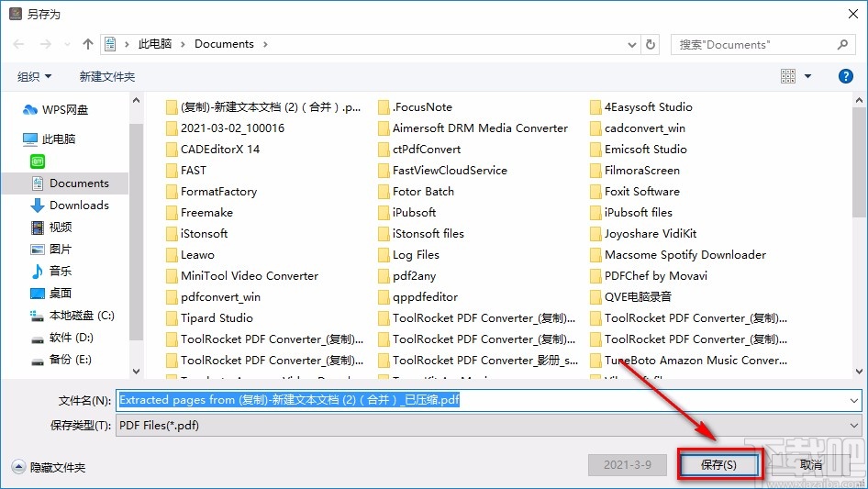Go back with the back arrow
The height and width of the screenshot is (489, 868).
[18, 44]
